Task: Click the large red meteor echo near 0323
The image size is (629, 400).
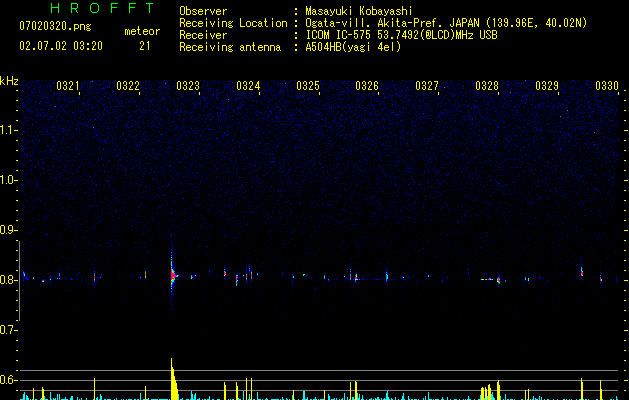Action: click(173, 276)
